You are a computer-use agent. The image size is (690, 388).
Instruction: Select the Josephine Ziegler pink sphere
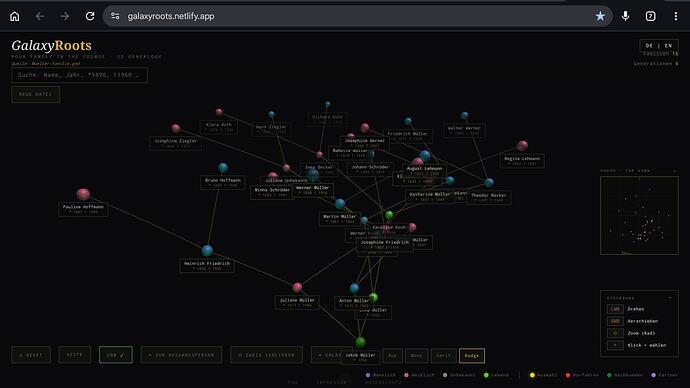pos(176,128)
